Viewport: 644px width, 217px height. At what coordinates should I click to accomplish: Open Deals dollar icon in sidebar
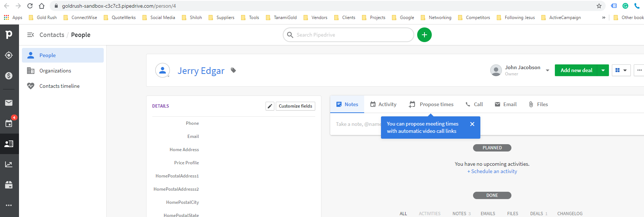[9, 76]
